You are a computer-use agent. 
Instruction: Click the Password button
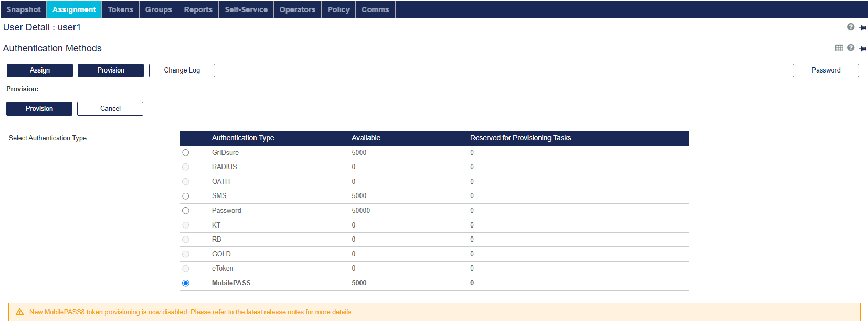point(826,70)
